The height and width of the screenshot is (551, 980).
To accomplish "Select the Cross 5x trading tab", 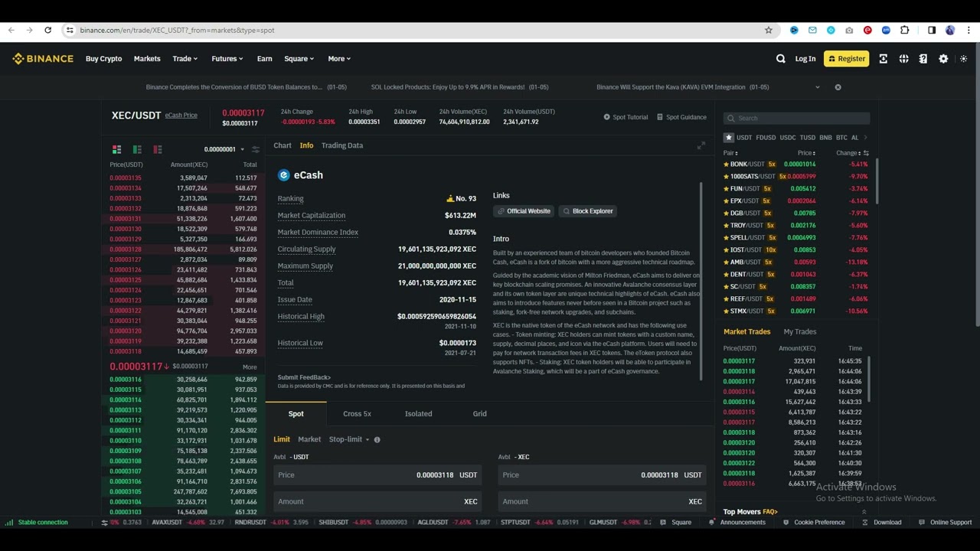I will click(357, 414).
